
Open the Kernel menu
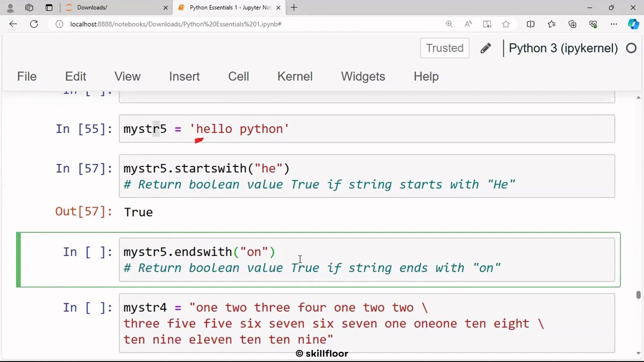pos(295,76)
